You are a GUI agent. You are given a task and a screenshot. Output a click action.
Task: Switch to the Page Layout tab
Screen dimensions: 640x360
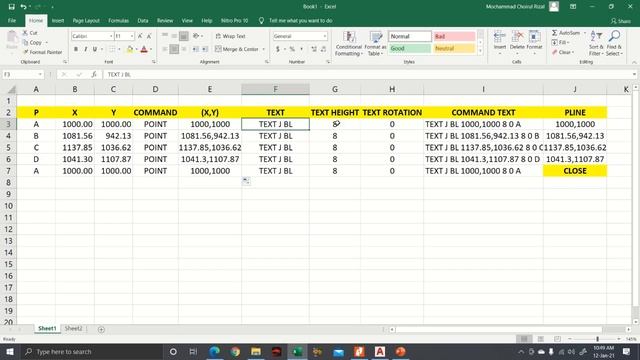[86, 20]
